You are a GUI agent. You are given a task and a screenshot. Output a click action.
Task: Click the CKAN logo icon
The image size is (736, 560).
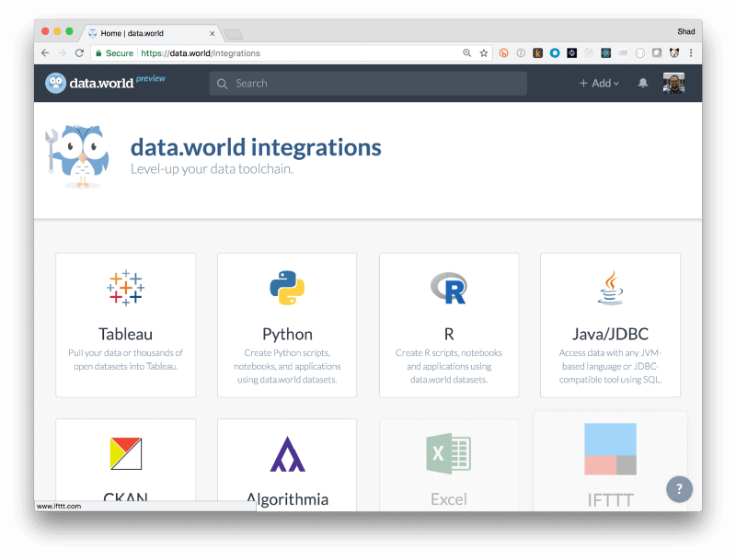[x=126, y=453]
